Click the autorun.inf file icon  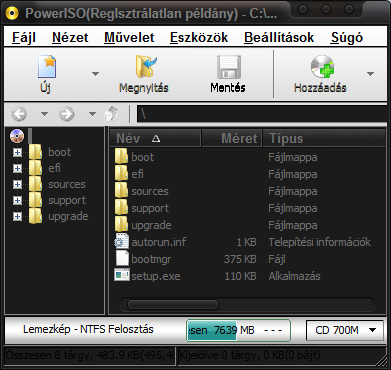point(122,242)
